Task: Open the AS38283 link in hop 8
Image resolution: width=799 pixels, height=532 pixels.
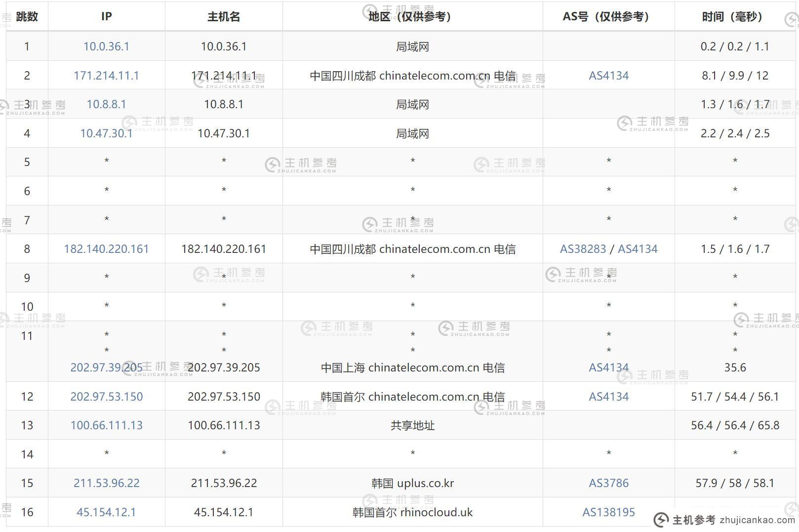Action: coord(583,249)
